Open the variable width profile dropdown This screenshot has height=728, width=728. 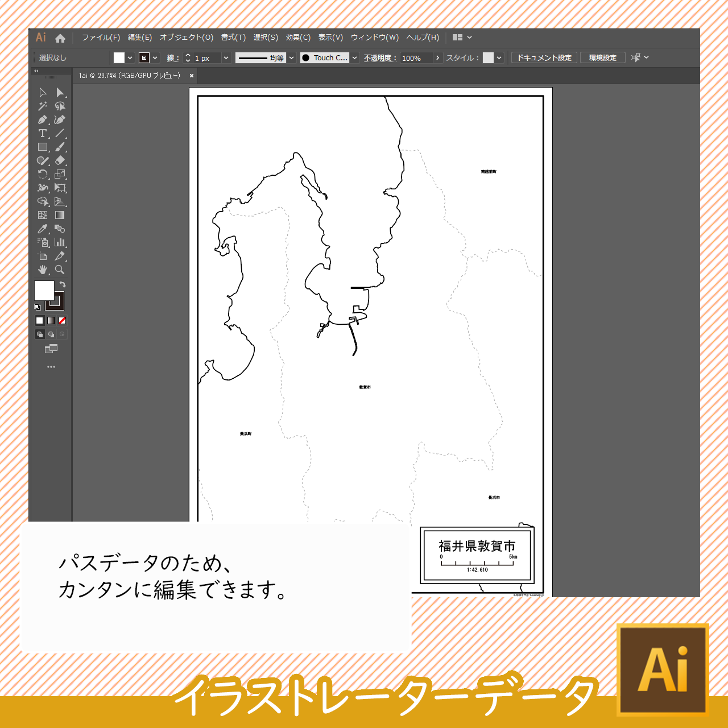coord(292,57)
